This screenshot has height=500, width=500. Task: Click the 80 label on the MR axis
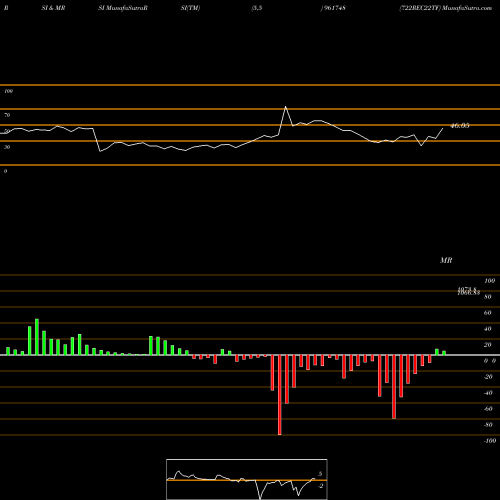click(488, 297)
